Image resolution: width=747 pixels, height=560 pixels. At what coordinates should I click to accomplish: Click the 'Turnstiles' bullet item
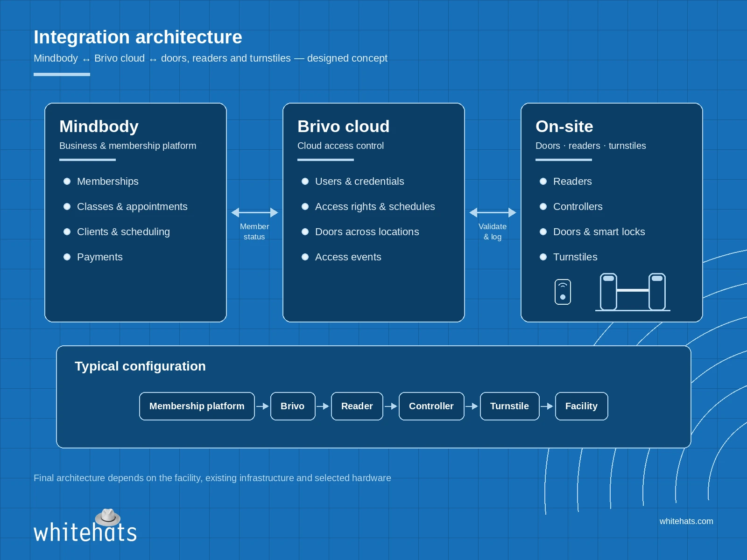(569, 257)
